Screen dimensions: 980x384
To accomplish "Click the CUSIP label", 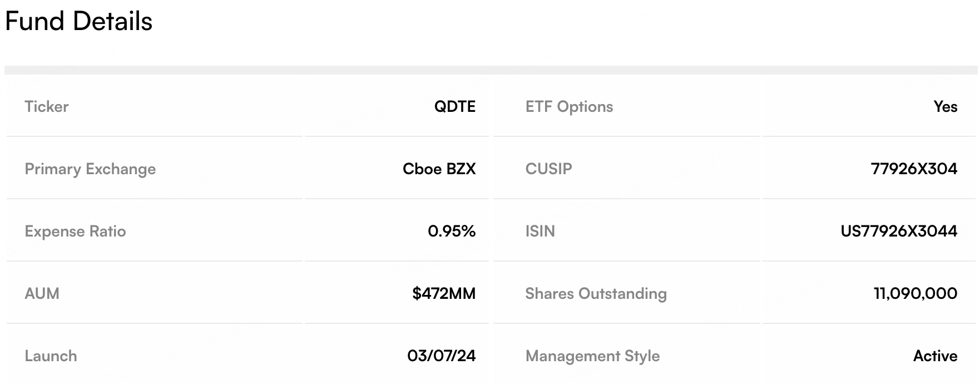I will (x=548, y=169).
